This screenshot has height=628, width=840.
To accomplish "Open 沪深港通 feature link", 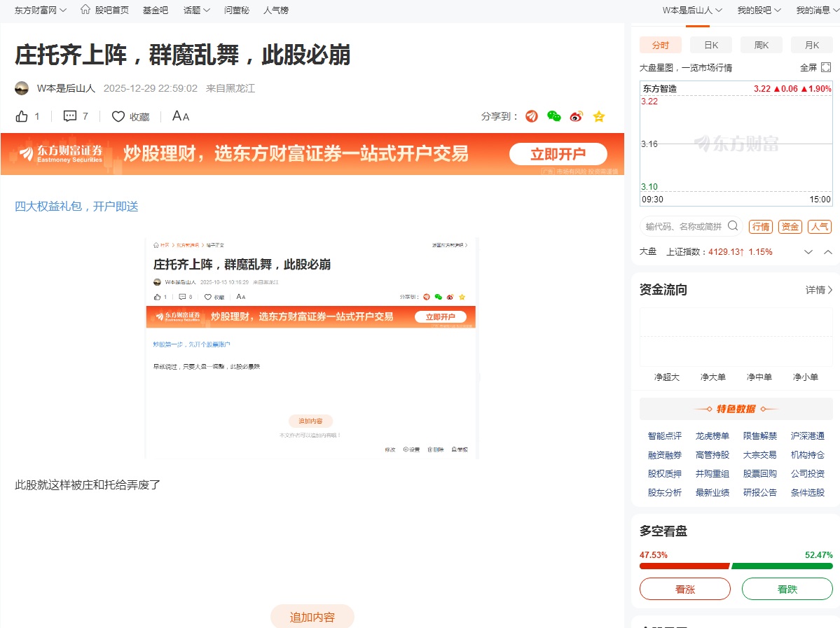I will (808, 435).
